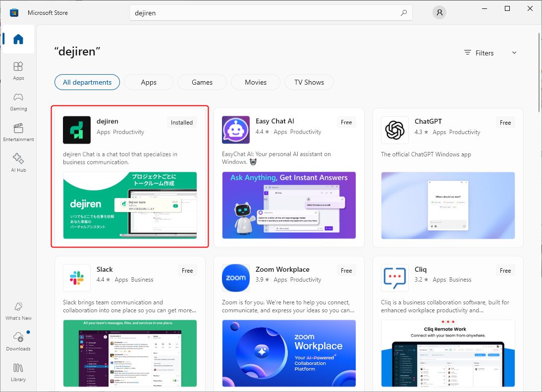Click Free button for Slack
Viewport: 542px width, 392px height.
[187, 271]
